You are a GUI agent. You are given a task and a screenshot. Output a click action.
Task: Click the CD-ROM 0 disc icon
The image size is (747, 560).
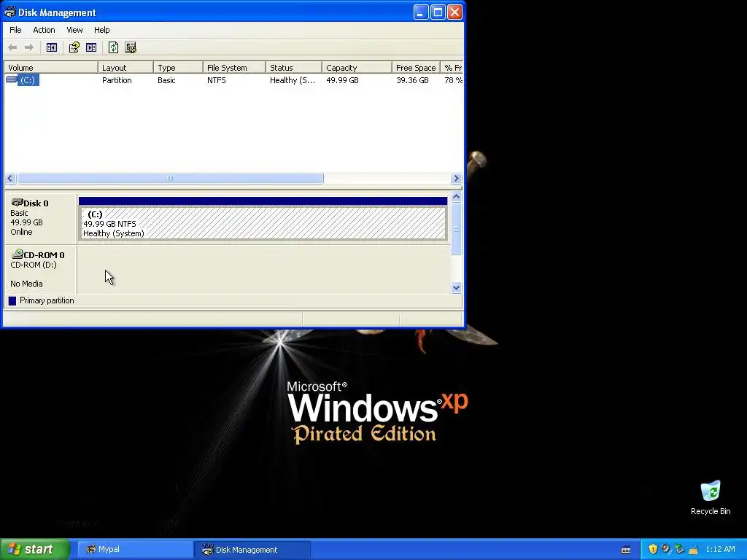point(18,254)
